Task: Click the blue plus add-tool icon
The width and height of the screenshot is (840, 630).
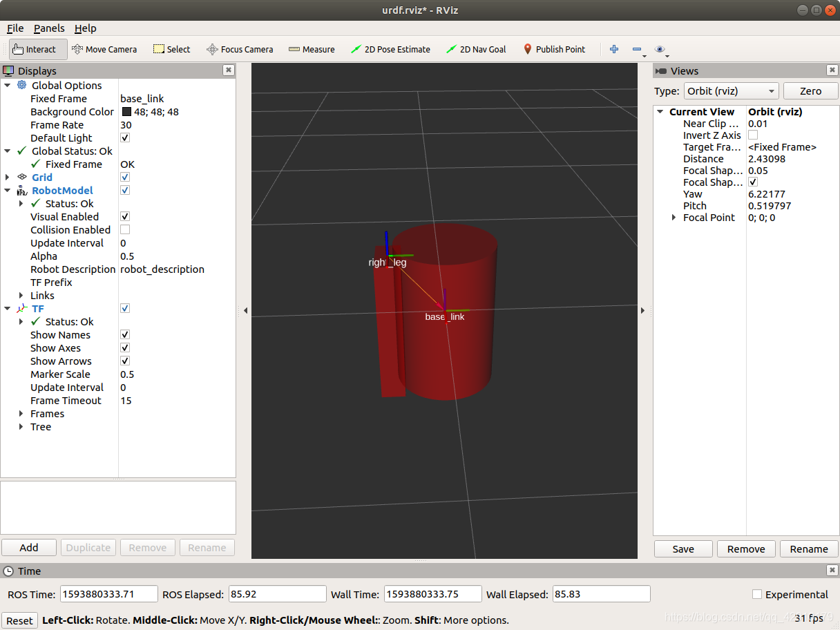Action: [x=614, y=49]
